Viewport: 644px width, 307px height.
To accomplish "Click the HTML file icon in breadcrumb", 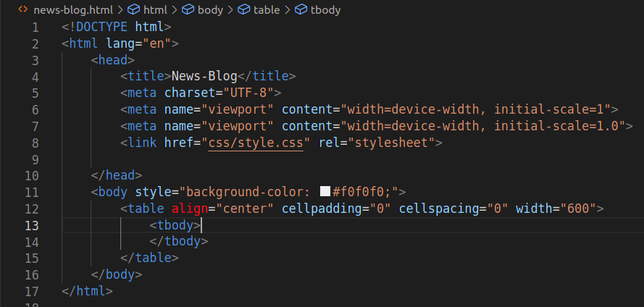I will pos(23,9).
